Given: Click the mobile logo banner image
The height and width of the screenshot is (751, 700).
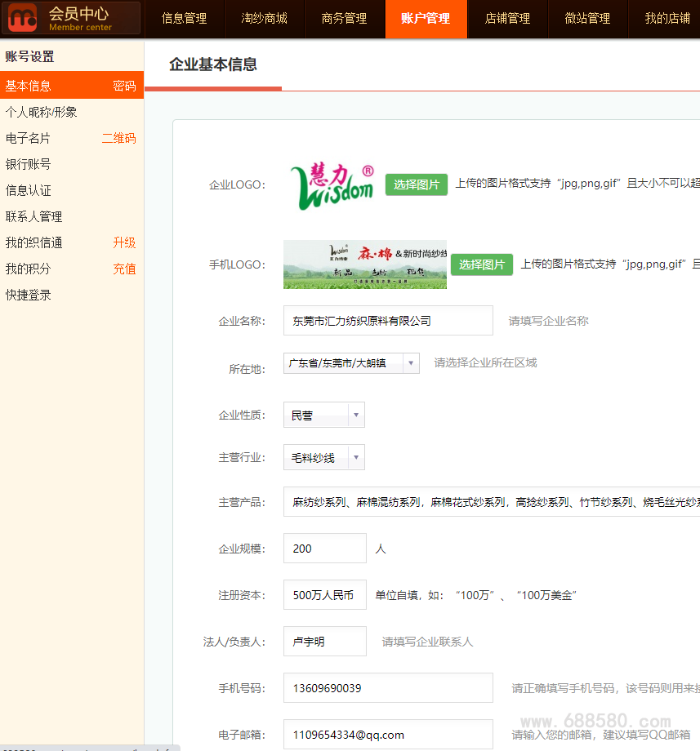Looking at the screenshot, I should pos(364,264).
